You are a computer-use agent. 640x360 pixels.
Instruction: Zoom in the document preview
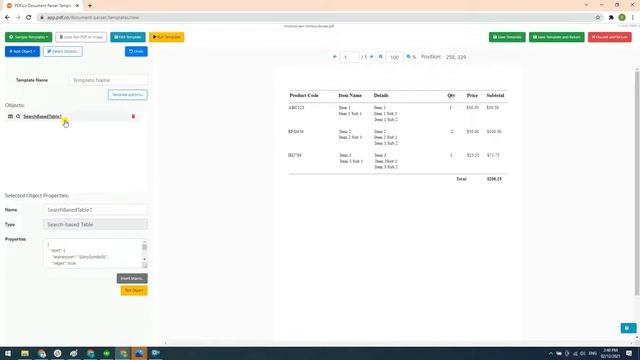[x=409, y=57]
